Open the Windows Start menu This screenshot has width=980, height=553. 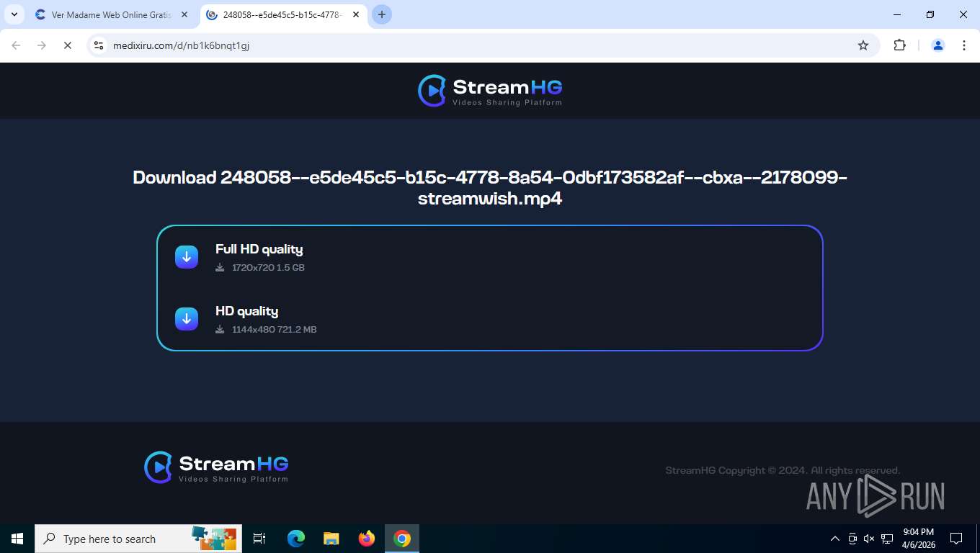click(17, 539)
